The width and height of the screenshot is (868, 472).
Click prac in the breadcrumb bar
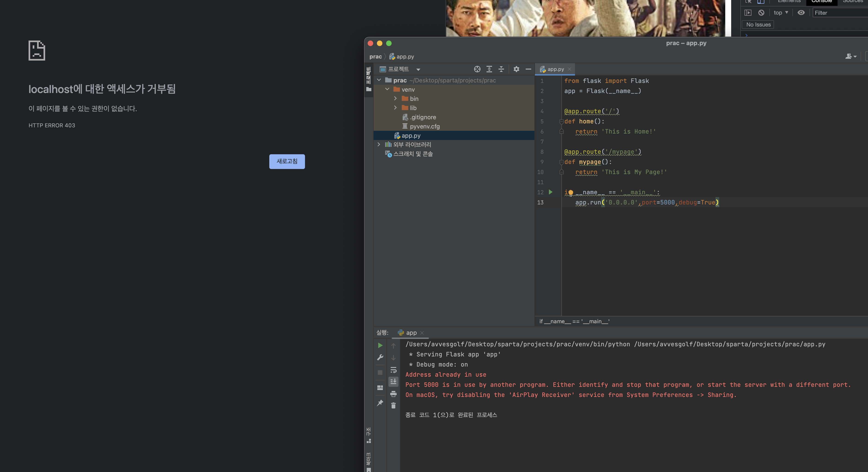(x=375, y=57)
